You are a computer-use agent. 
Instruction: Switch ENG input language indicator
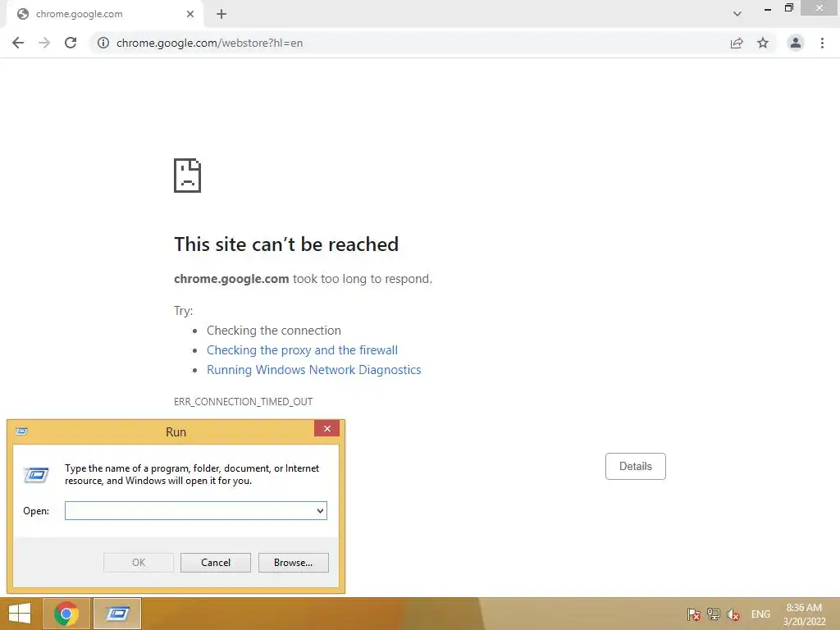coord(760,614)
